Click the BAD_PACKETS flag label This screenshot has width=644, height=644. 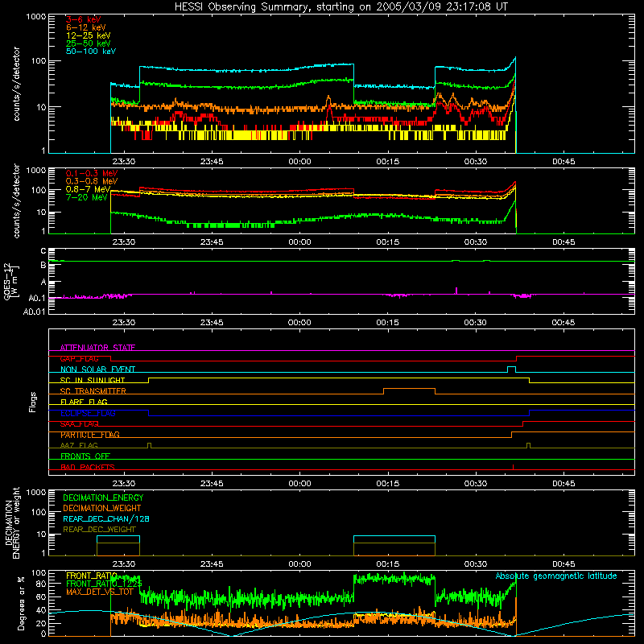click(88, 467)
